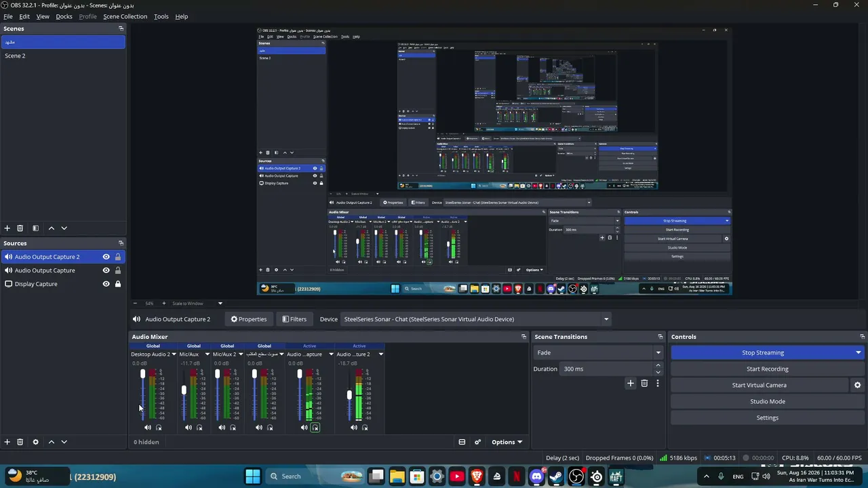
Task: Open the File menu
Action: tap(8, 16)
